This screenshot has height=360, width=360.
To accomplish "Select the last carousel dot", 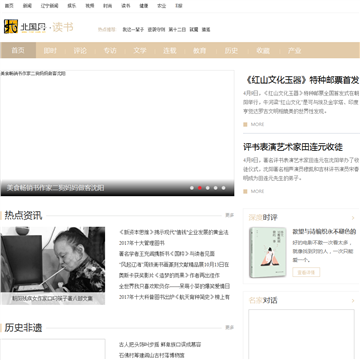I will coord(223,188).
